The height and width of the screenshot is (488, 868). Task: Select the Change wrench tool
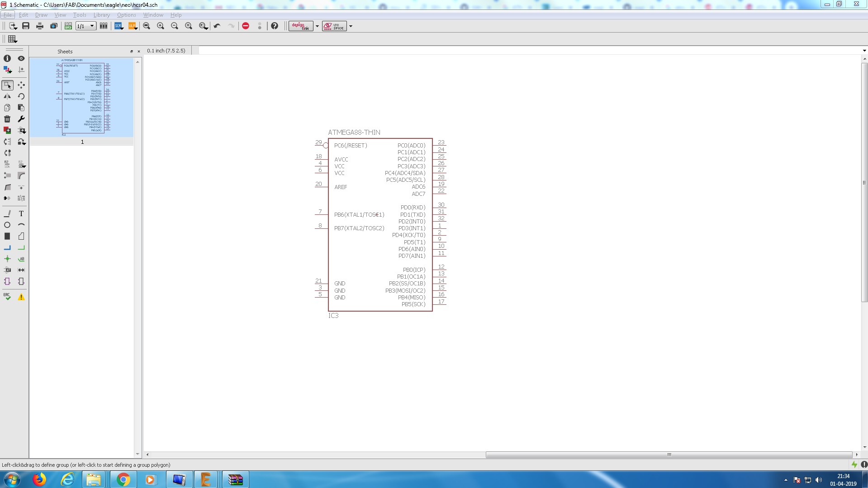(x=21, y=119)
